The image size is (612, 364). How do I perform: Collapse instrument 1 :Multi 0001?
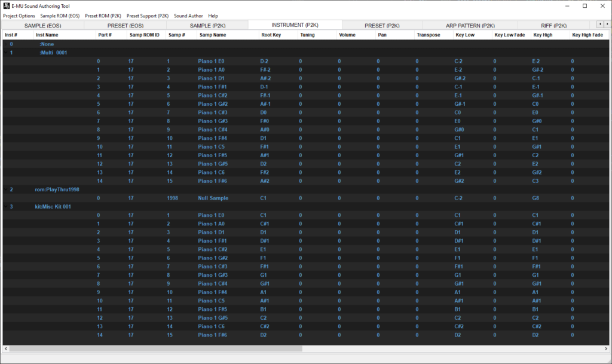[x=5, y=53]
